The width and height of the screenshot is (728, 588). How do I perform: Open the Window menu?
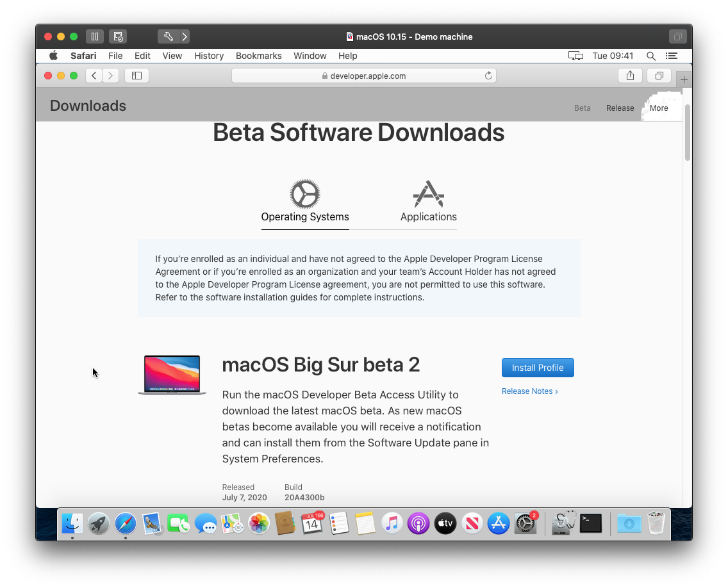pyautogui.click(x=310, y=56)
